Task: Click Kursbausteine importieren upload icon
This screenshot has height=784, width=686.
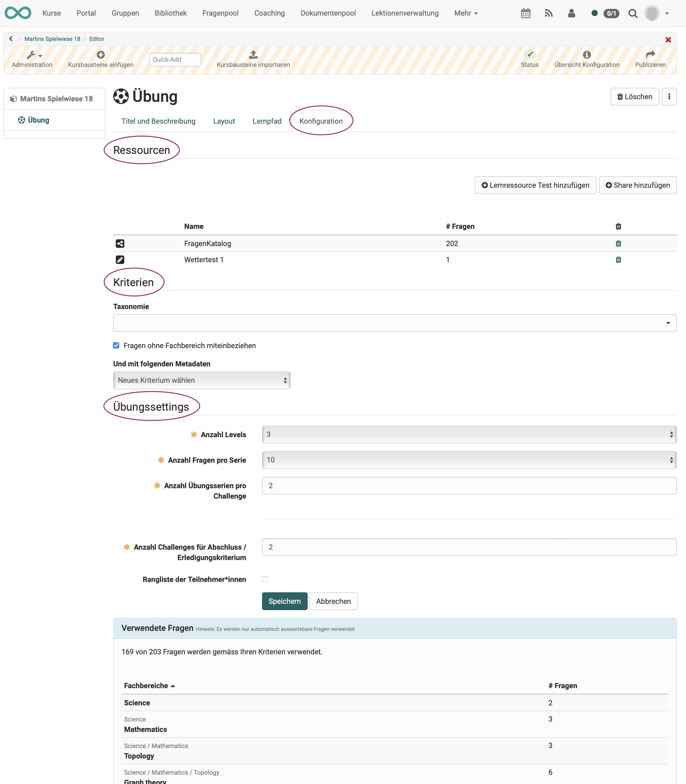Action: click(x=253, y=54)
